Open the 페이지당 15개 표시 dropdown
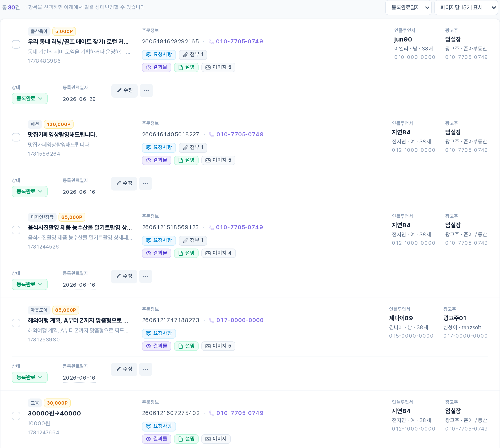 (x=466, y=8)
